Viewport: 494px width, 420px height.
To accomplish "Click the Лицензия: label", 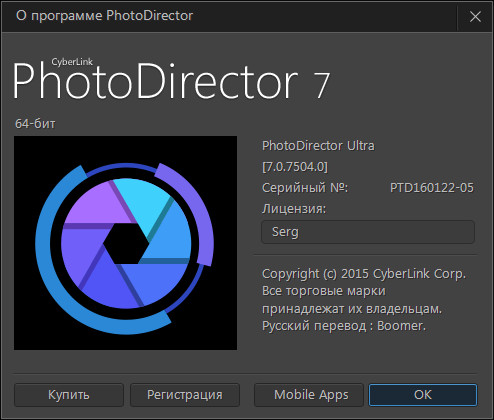I will click(x=294, y=209).
